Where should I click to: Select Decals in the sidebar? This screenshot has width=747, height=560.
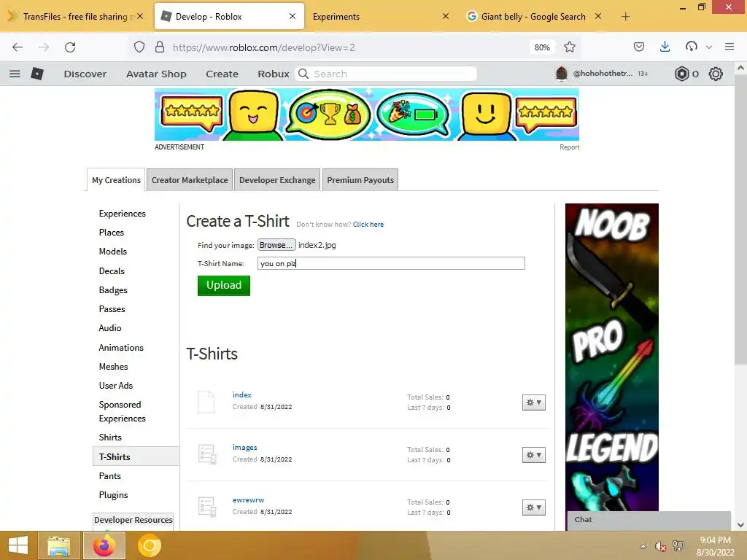pyautogui.click(x=112, y=271)
